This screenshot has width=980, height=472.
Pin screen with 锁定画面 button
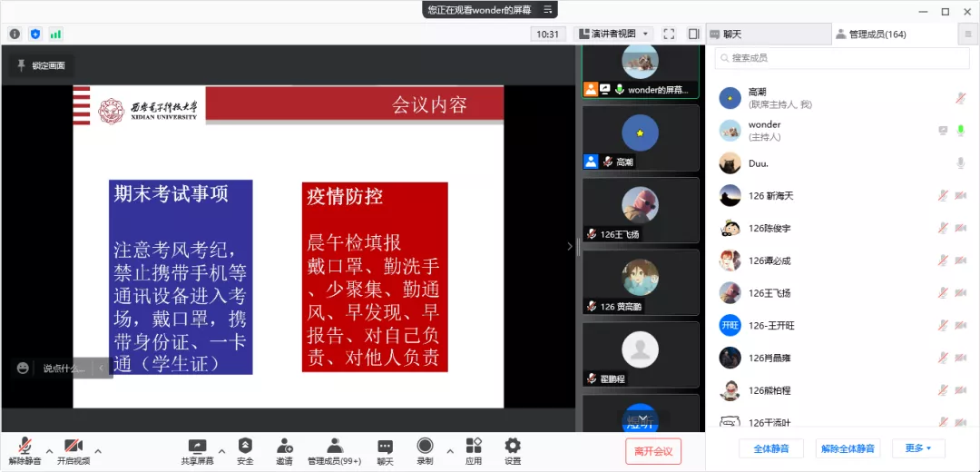click(40, 65)
